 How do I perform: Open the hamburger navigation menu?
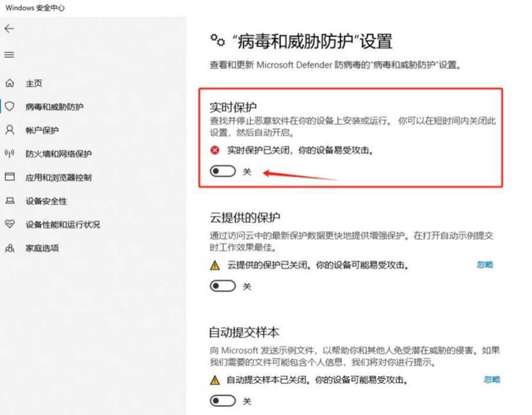tap(10, 54)
